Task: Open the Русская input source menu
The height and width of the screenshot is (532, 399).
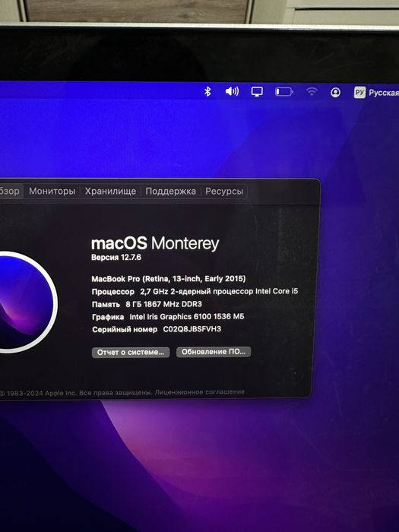Action: [x=376, y=92]
